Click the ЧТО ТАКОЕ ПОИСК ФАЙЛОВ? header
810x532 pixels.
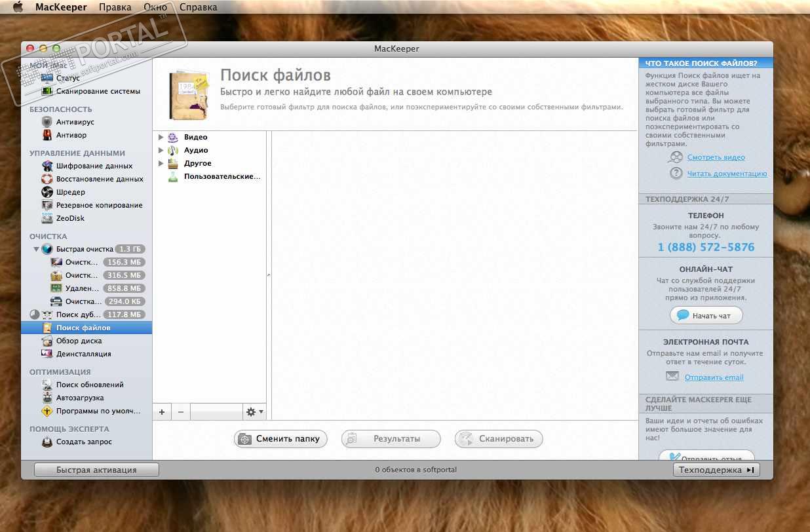coord(706,64)
